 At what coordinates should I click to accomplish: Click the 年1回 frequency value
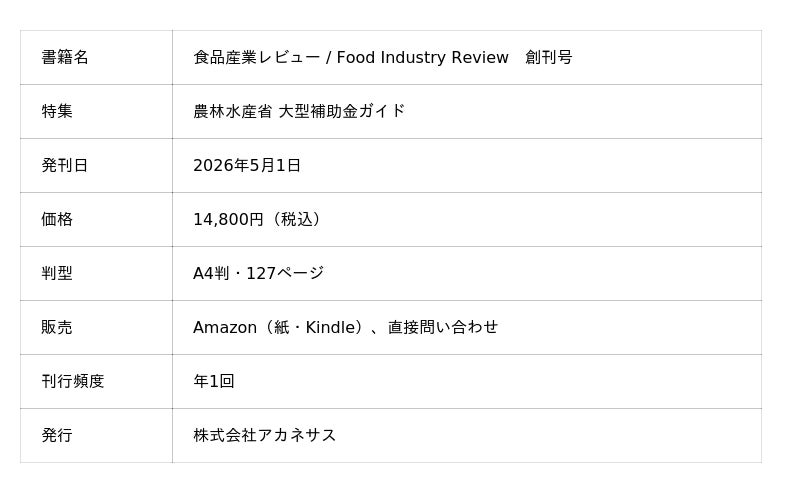(214, 381)
